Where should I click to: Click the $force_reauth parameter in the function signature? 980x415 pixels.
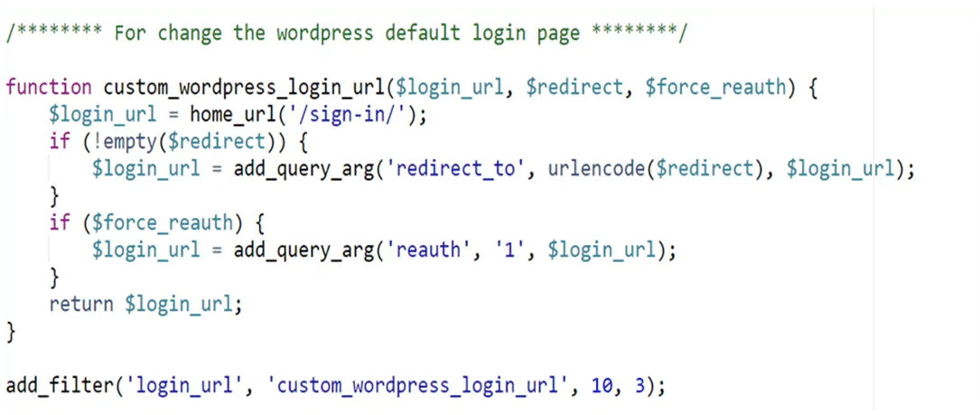(715, 89)
